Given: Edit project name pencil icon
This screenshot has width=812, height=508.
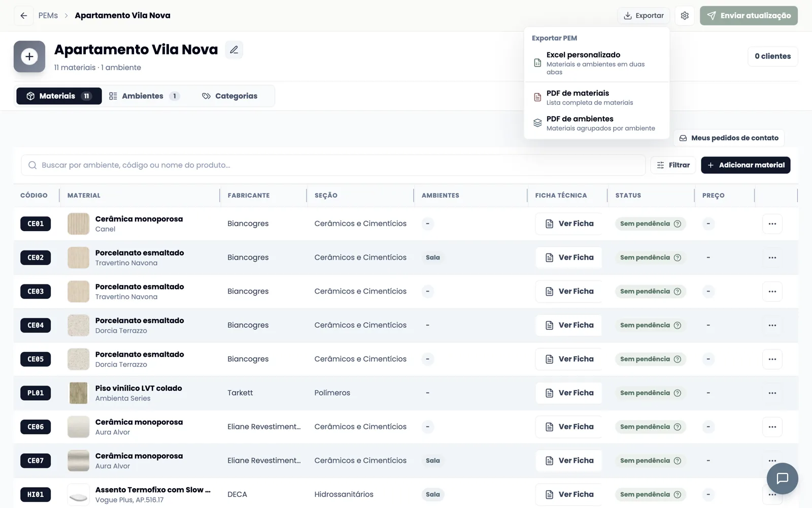Looking at the screenshot, I should (234, 50).
